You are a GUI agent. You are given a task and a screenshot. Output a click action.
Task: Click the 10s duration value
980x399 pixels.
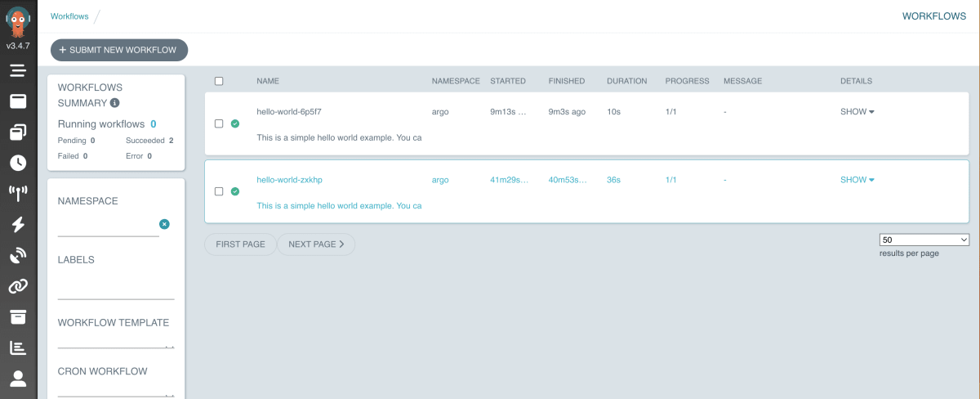tap(614, 111)
